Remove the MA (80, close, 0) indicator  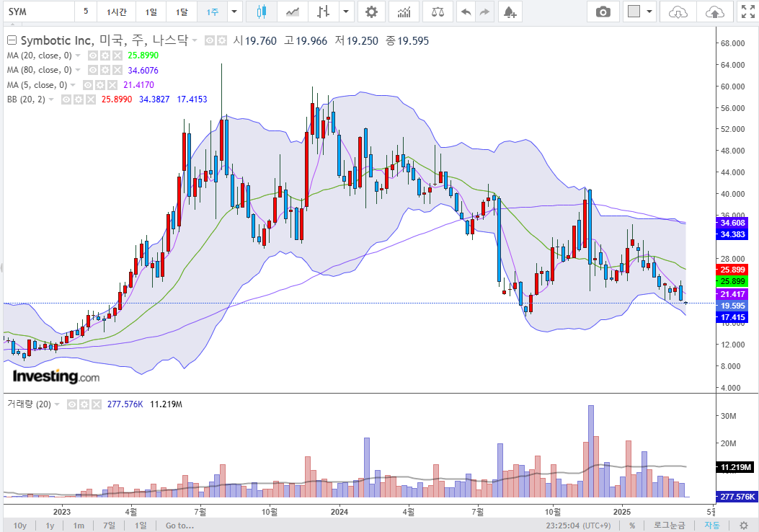click(x=117, y=70)
